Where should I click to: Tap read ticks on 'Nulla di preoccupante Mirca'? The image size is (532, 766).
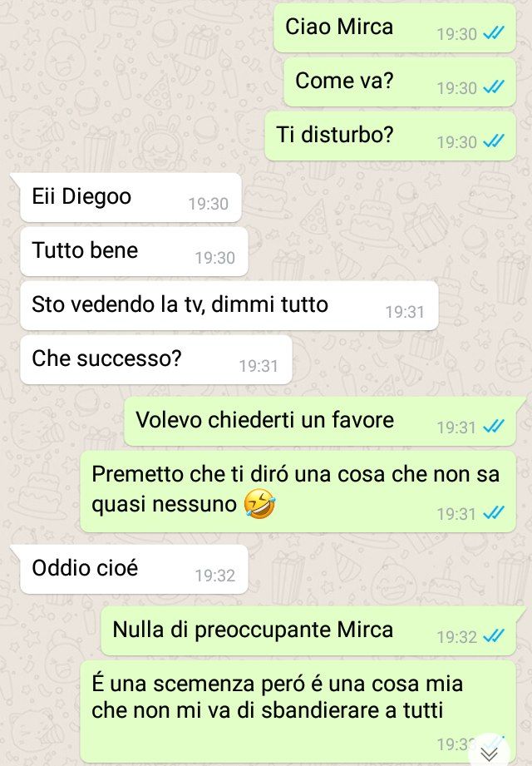coord(494,636)
